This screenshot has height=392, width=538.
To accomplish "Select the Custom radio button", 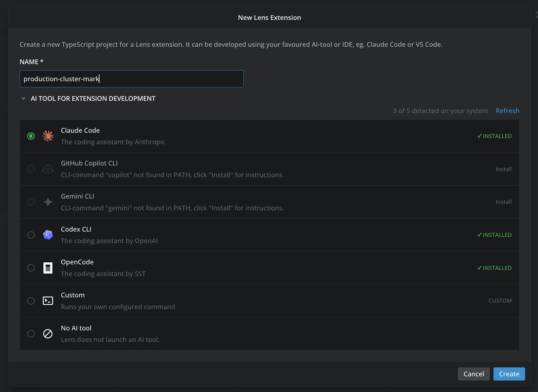I will 31,301.
